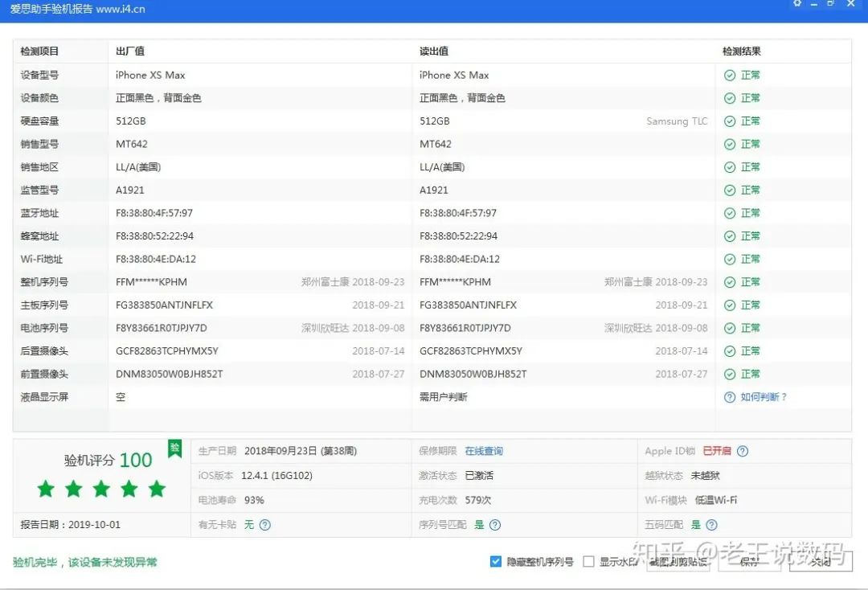Click the fifth star under the score
The width and height of the screenshot is (868, 590).
click(x=155, y=488)
